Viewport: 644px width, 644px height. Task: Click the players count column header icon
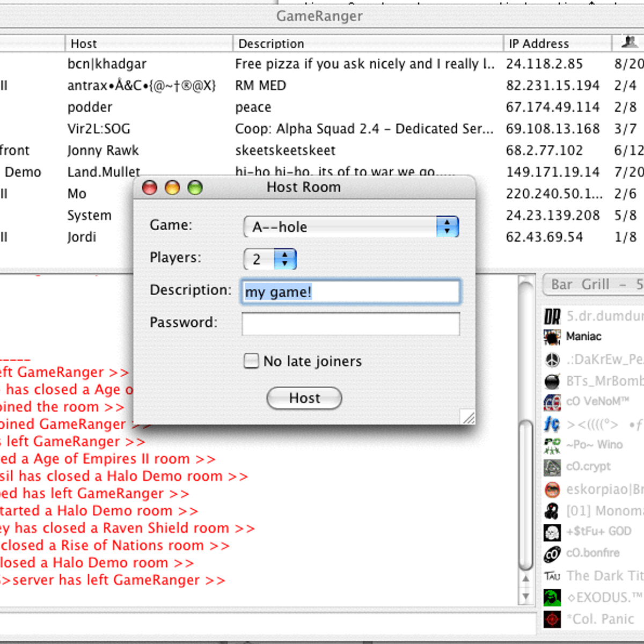(629, 42)
